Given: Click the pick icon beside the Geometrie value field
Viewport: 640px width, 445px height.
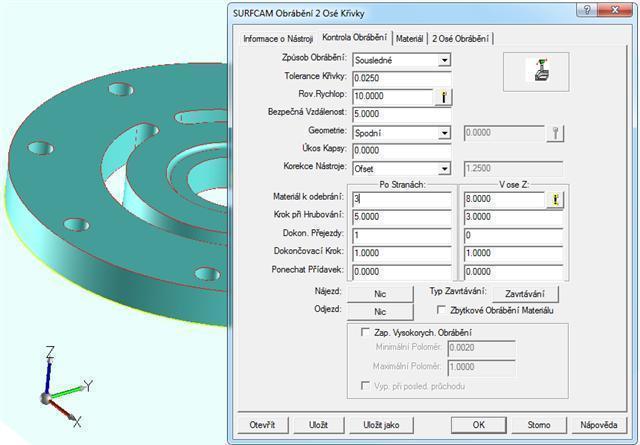Looking at the screenshot, I should click(555, 132).
